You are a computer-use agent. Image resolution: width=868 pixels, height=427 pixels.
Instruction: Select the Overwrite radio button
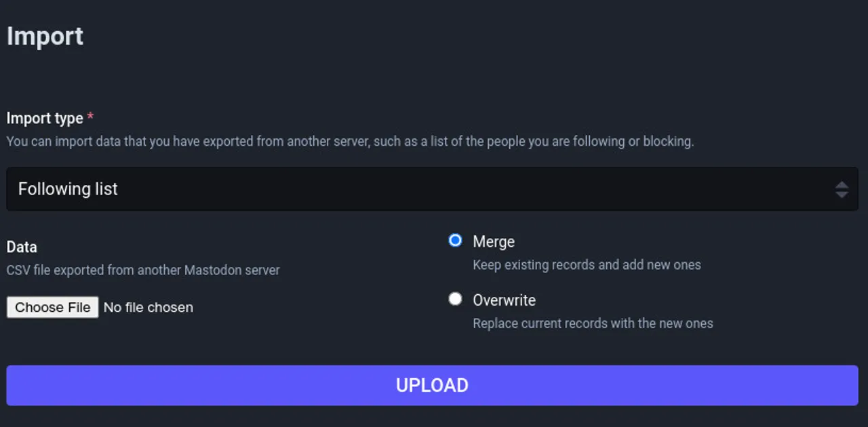click(456, 299)
